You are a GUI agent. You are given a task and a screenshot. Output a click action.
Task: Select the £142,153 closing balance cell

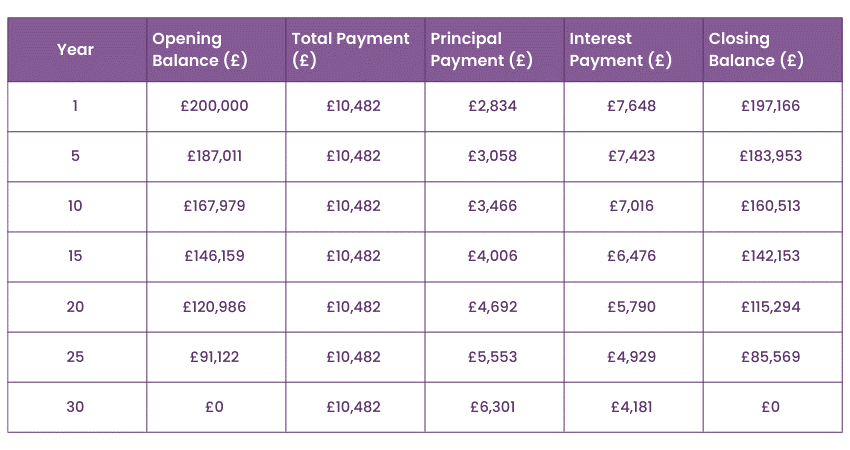770,256
